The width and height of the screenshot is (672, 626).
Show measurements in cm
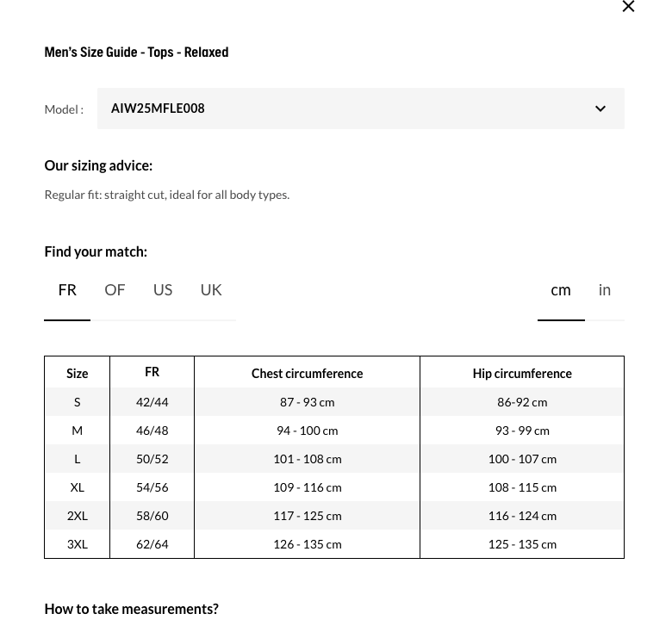561,290
